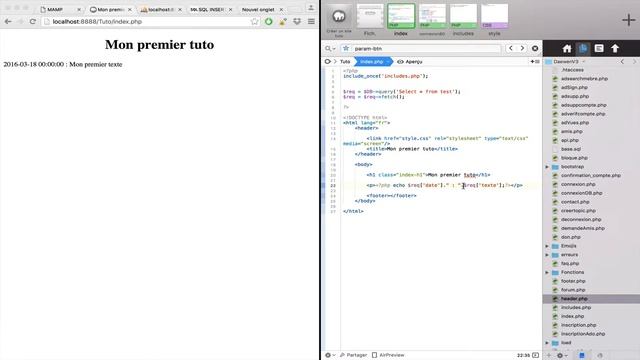Click the Chrome user profile icon

click(311, 8)
